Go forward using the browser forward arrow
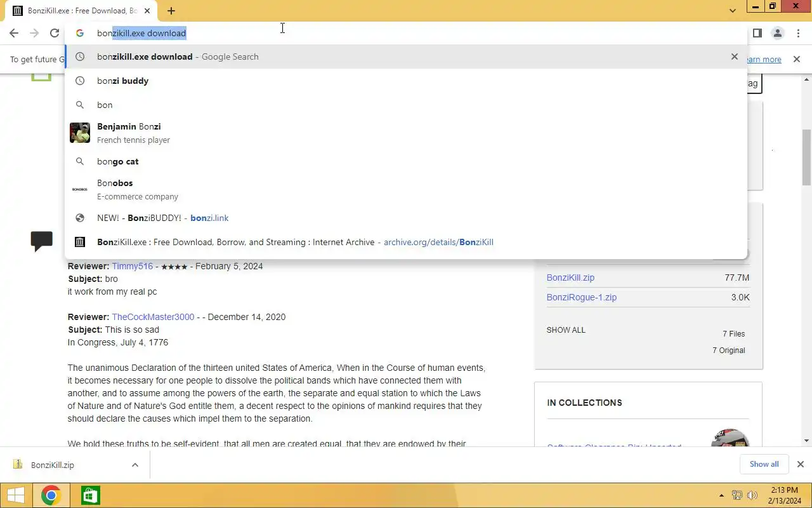Screen dimensions: 812x508 [34, 33]
